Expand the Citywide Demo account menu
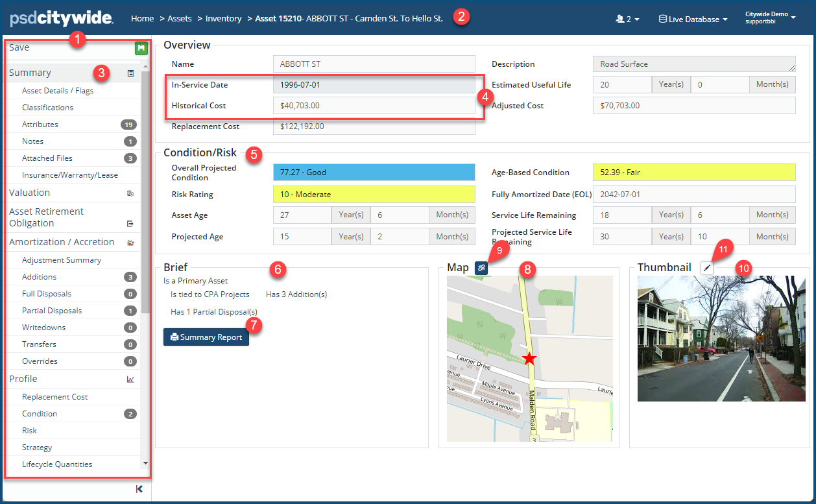 coord(770,18)
